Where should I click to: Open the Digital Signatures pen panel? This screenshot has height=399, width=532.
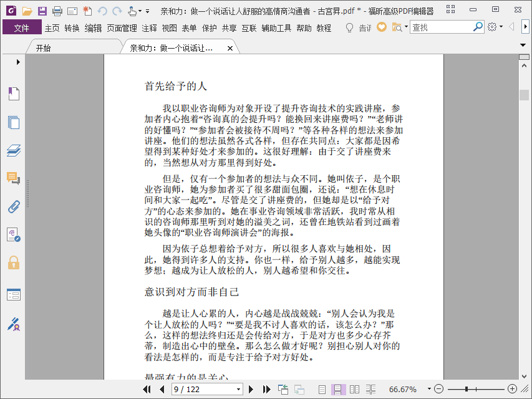point(14,324)
